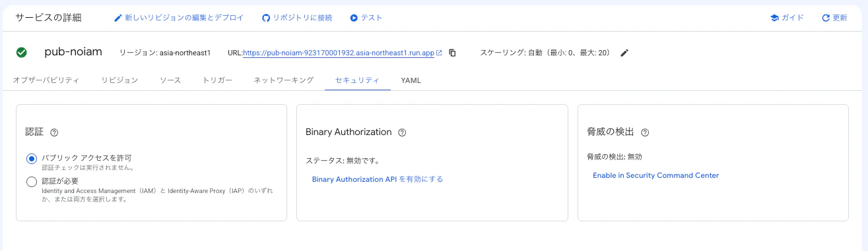This screenshot has height=251, width=868.
Task: Click the pub-noiam service name
Action: click(73, 52)
